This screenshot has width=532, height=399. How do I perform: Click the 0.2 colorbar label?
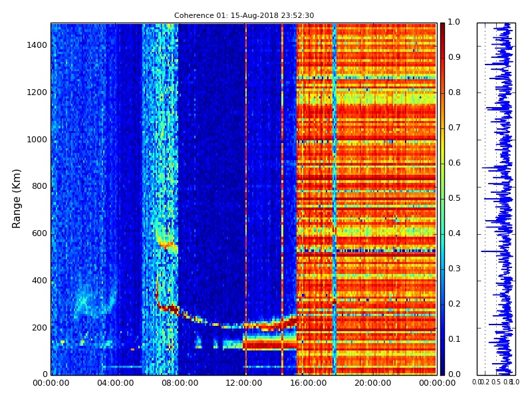(454, 304)
